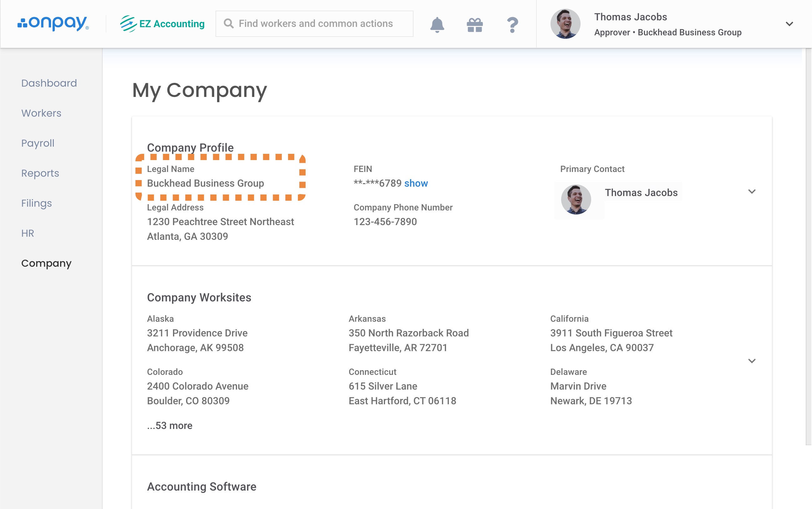Click the Connecticut worksite label

pyautogui.click(x=373, y=372)
